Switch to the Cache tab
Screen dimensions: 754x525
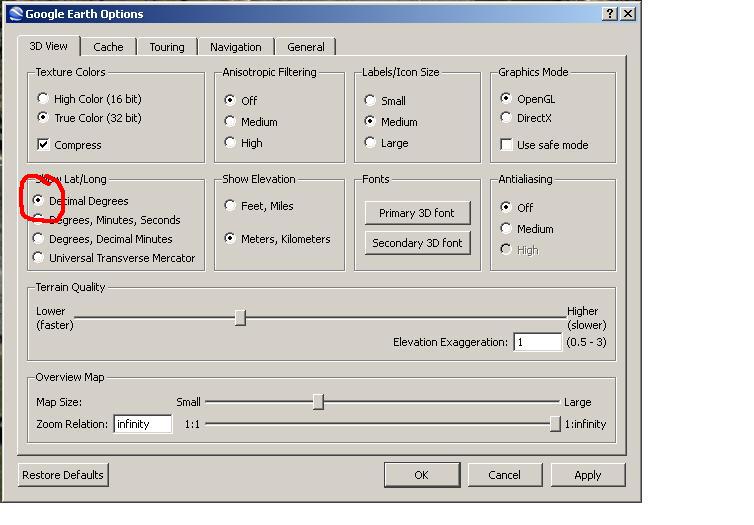pos(108,47)
